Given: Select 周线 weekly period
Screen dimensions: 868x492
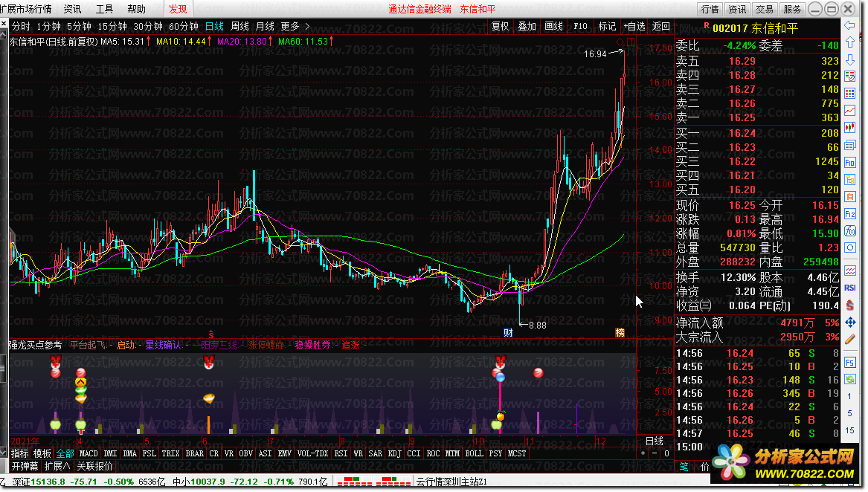Looking at the screenshot, I should click(x=239, y=26).
